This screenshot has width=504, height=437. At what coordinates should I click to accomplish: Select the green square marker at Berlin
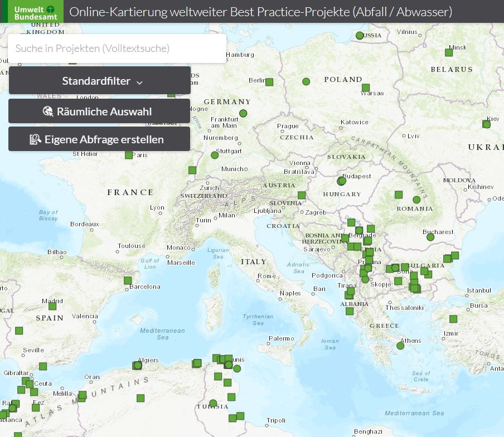(269, 82)
